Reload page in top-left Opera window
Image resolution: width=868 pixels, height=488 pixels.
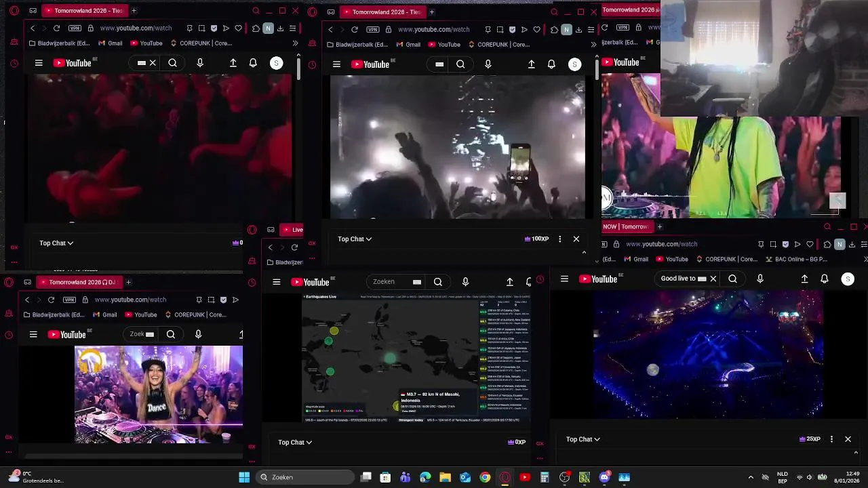click(56, 28)
